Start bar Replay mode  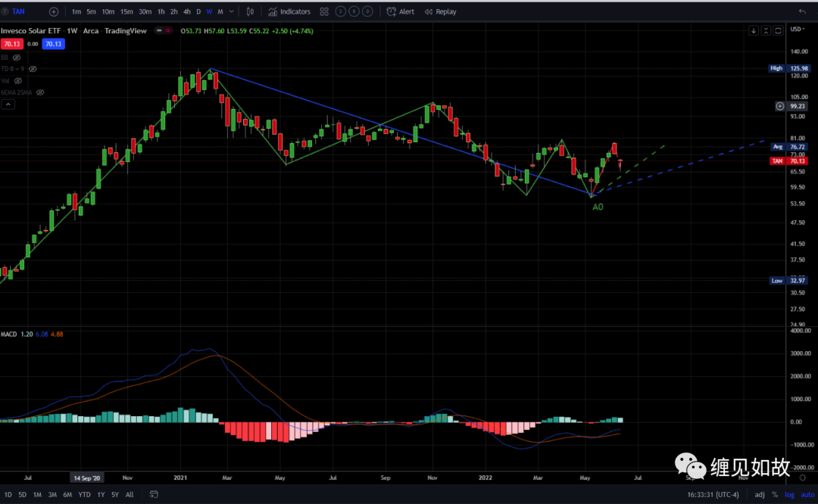[x=440, y=11]
